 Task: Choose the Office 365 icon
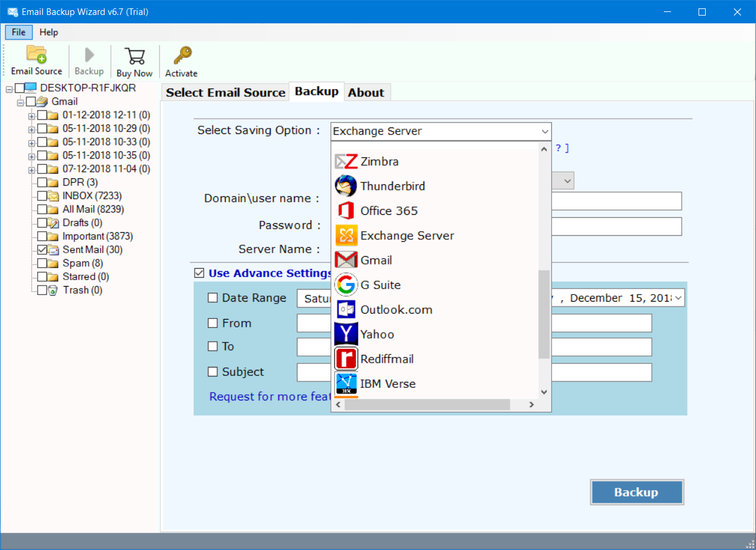[346, 211]
